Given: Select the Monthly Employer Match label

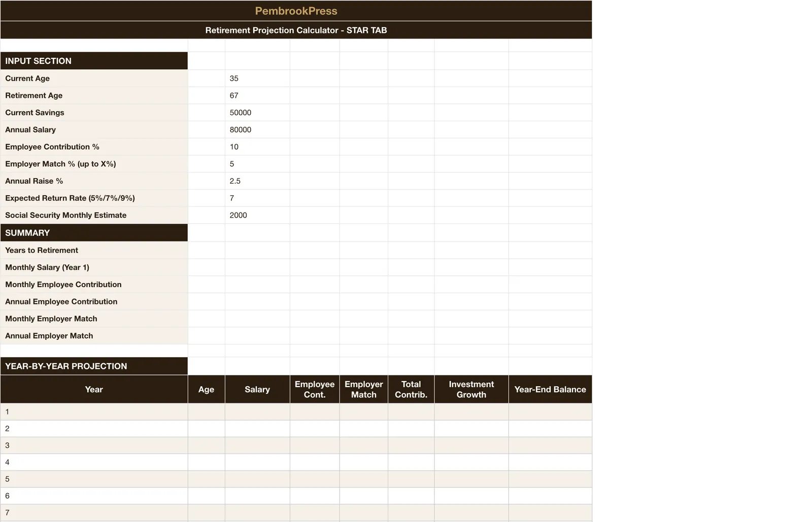Looking at the screenshot, I should point(94,319).
